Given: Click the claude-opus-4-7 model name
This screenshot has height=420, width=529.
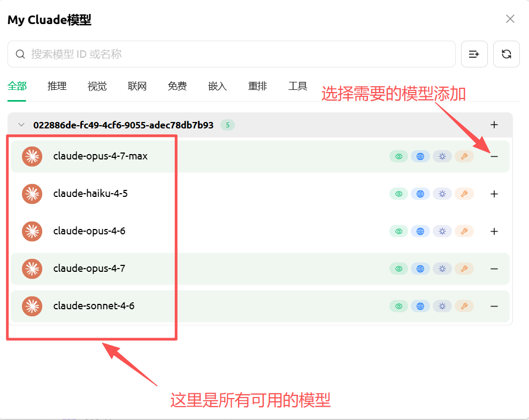Looking at the screenshot, I should [89, 269].
